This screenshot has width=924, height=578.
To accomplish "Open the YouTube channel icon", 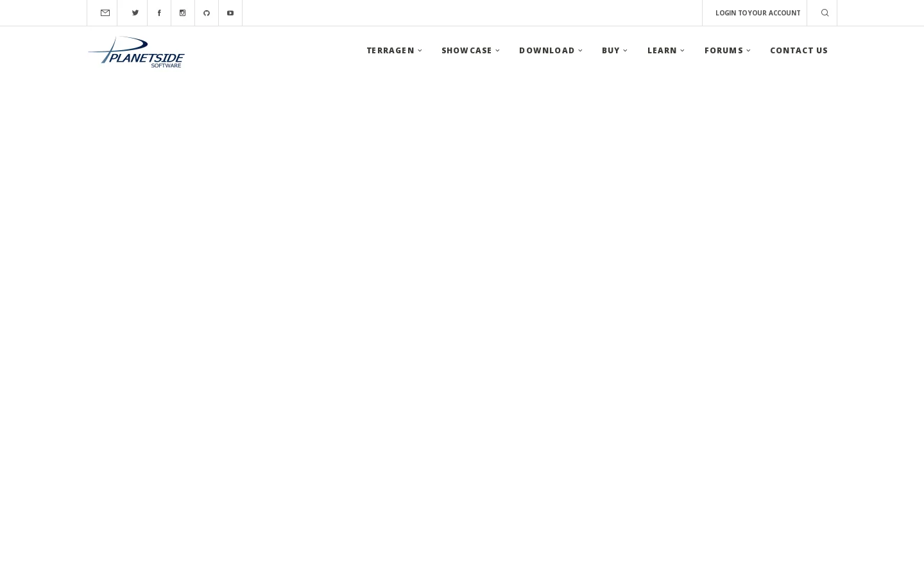I will [x=230, y=13].
